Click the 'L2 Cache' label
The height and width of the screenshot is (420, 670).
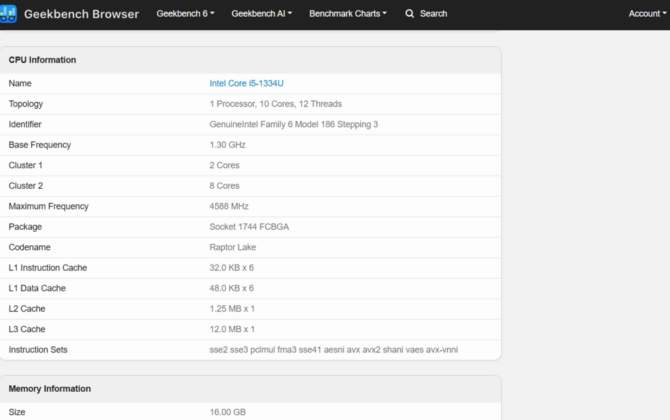coord(27,309)
